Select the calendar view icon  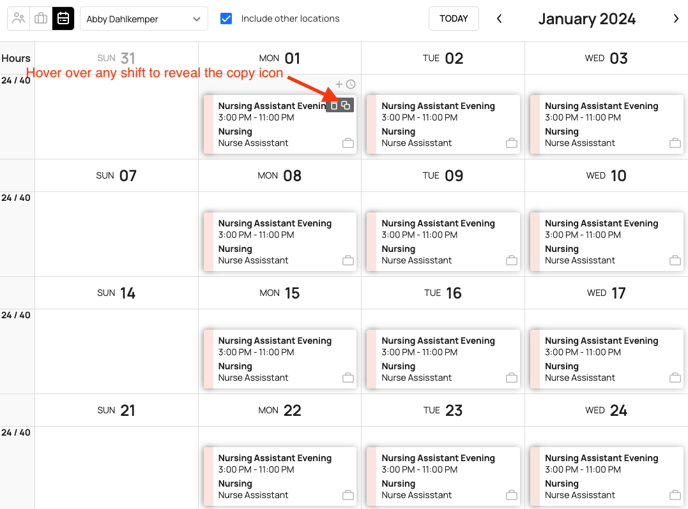(x=63, y=18)
